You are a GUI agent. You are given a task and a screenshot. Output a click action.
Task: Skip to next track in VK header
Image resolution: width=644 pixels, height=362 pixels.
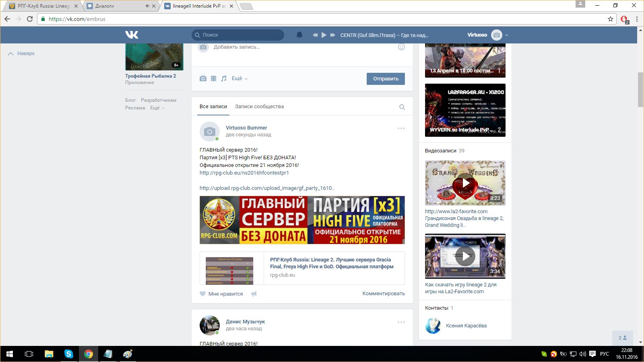click(333, 35)
